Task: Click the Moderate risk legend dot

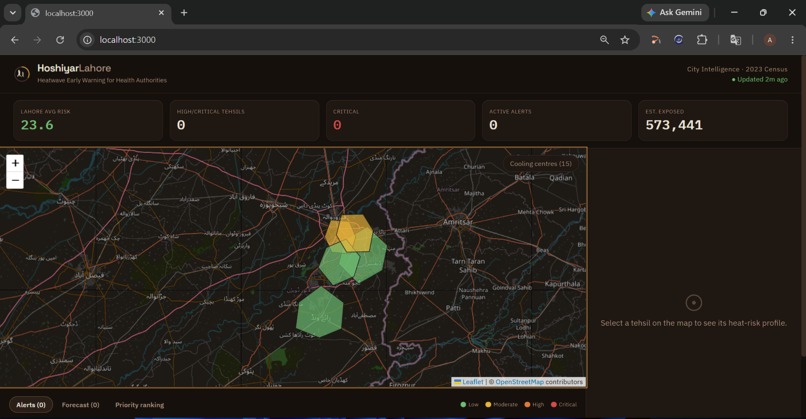Action: tap(488, 405)
